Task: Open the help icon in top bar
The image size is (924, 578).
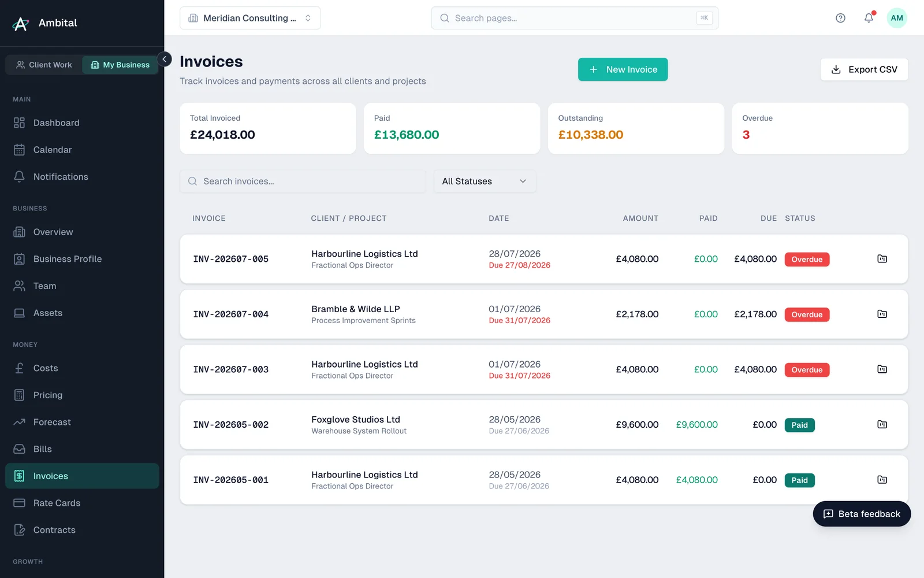Action: pyautogui.click(x=840, y=18)
